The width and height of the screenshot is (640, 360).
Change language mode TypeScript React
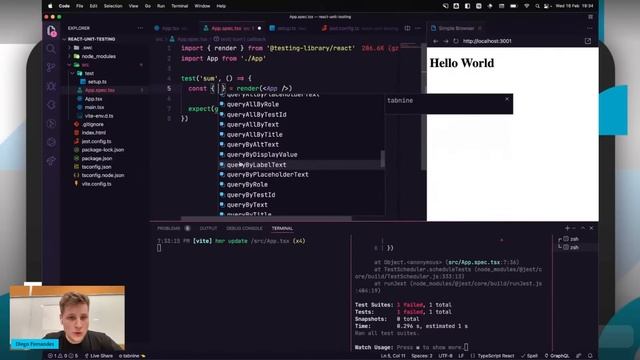click(x=496, y=356)
